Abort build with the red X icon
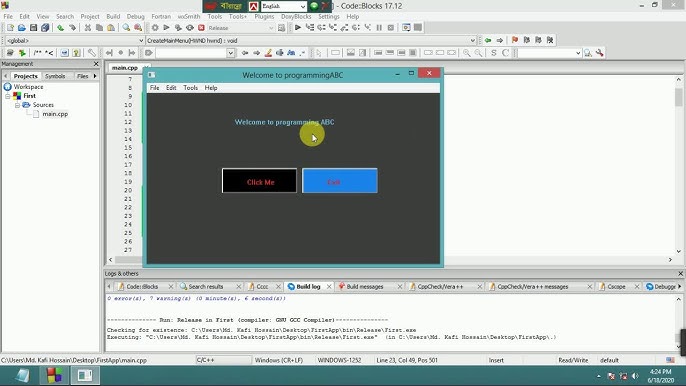 click(201, 28)
